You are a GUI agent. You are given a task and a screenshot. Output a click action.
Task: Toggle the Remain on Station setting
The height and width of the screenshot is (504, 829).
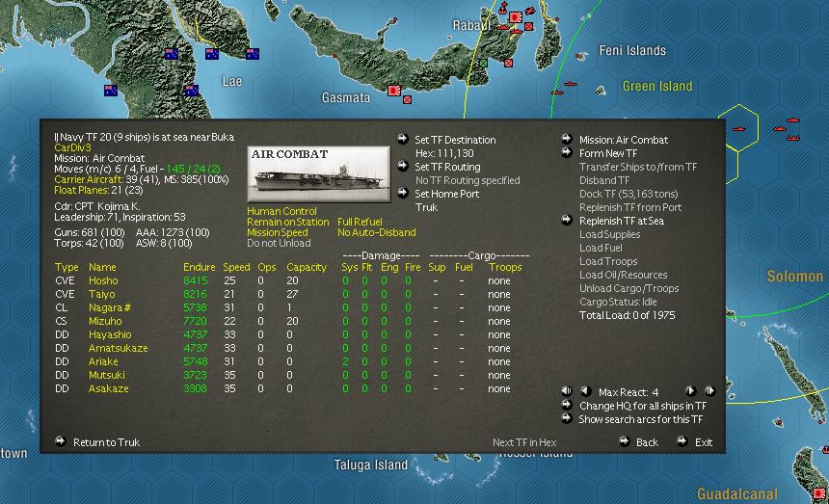tap(287, 222)
